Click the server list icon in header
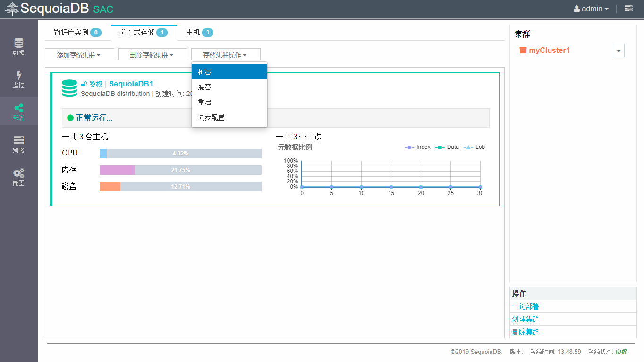 [x=628, y=9]
